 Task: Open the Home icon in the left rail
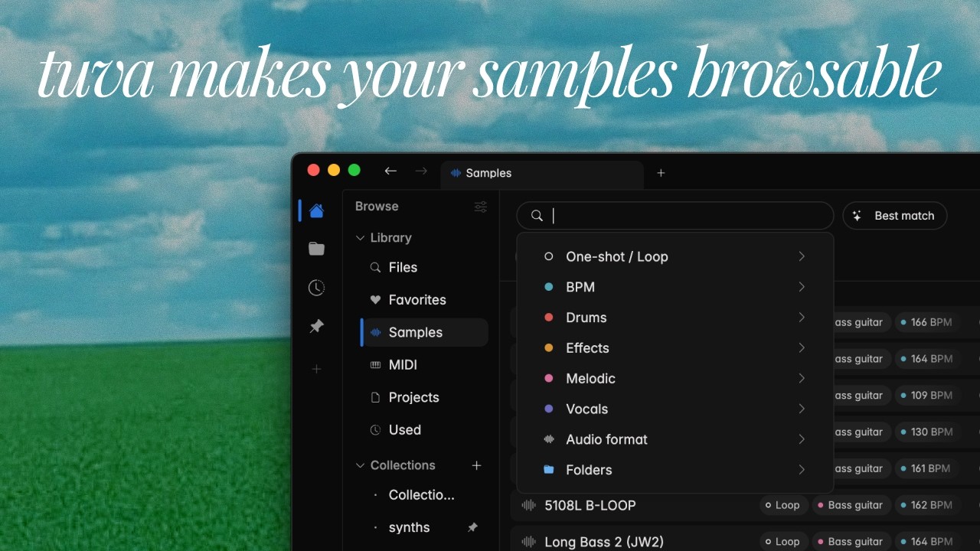click(x=316, y=210)
